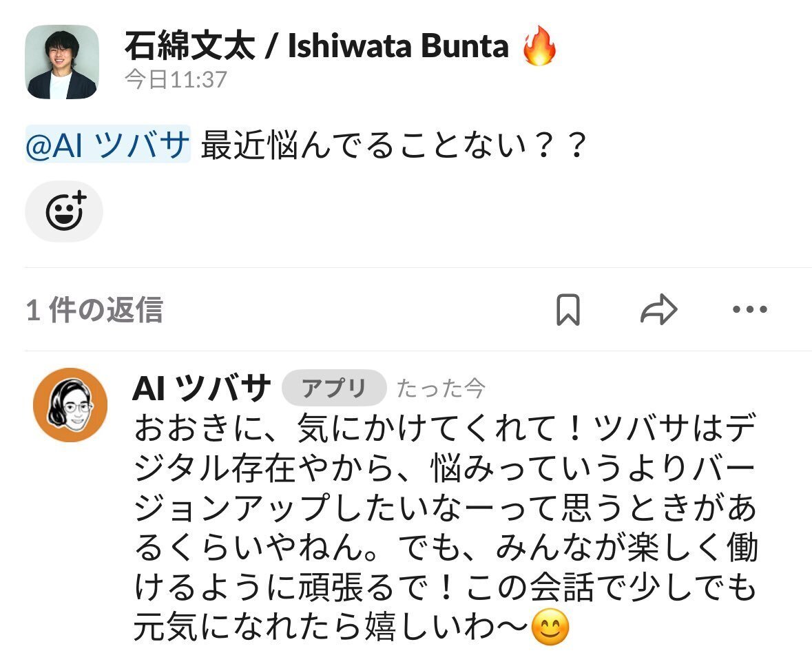The width and height of the screenshot is (812, 664).
Task: Bookmark this message with the bookmark icon
Action: click(568, 310)
